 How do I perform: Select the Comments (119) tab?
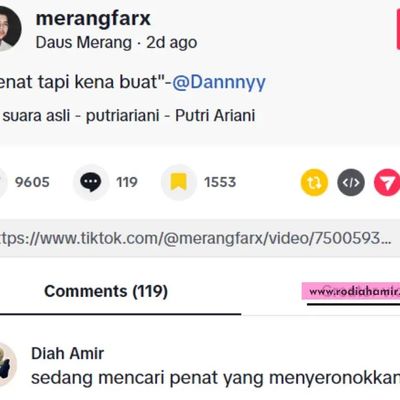[x=106, y=291]
